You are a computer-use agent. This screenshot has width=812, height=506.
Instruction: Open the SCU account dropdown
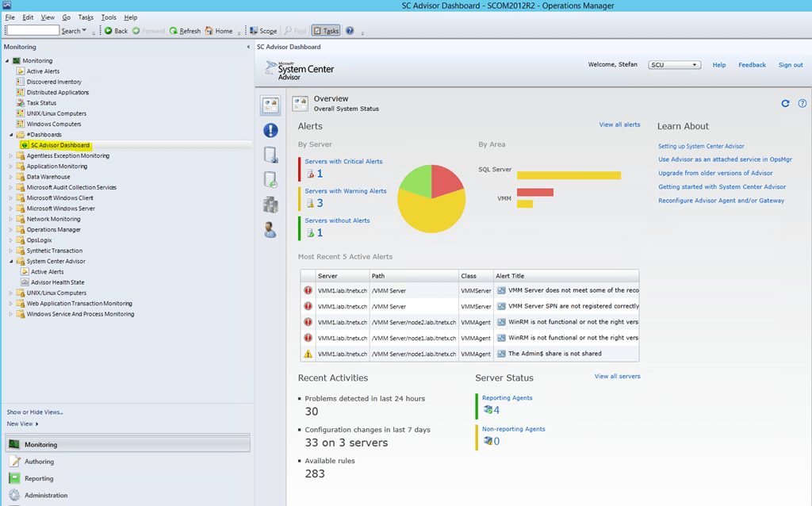(675, 65)
